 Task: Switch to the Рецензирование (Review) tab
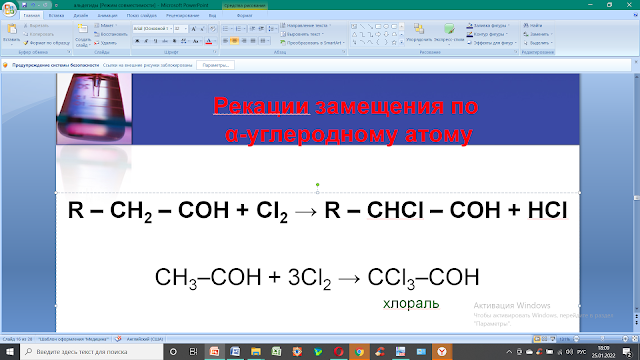coord(182,16)
